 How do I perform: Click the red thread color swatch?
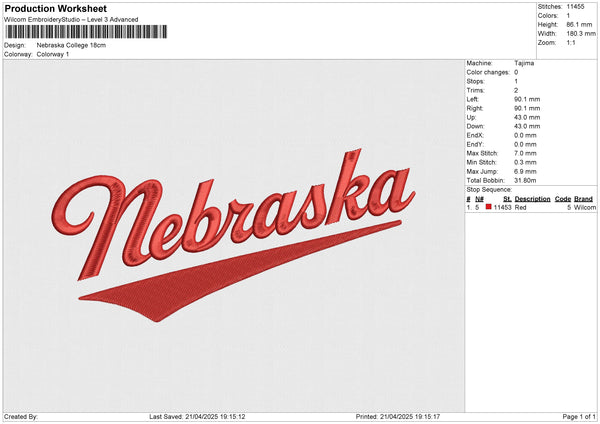click(x=489, y=207)
